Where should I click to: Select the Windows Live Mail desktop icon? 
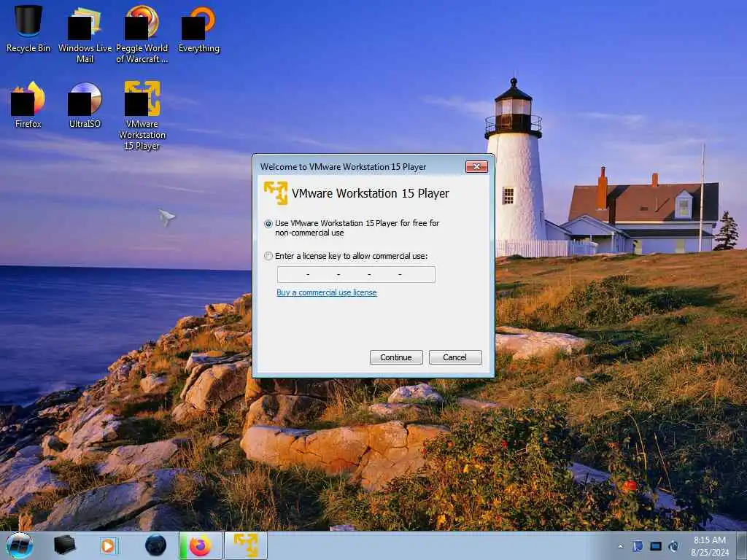(85, 34)
